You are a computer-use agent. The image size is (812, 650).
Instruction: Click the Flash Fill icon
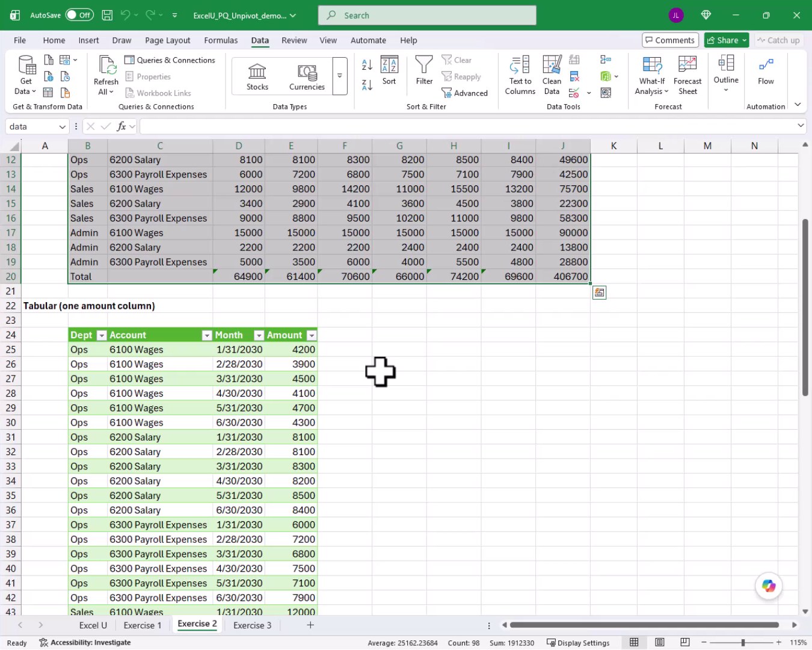574,60
